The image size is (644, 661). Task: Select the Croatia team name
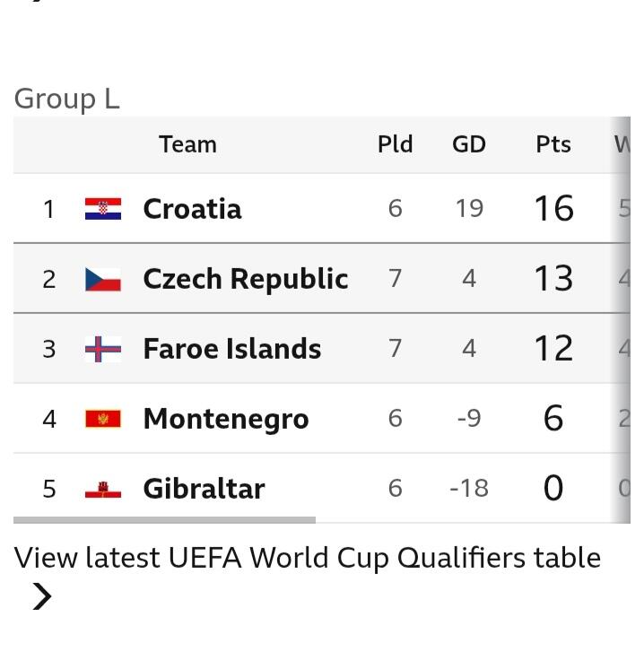(192, 209)
